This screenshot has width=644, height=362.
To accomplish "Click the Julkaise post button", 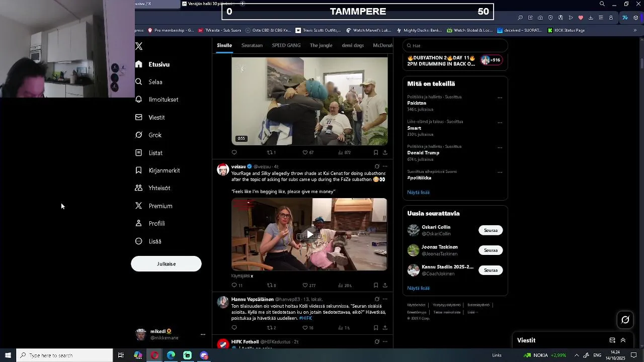I will click(166, 264).
